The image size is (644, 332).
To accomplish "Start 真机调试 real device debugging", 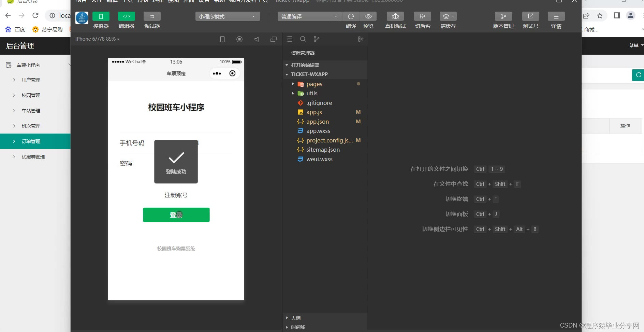I will (x=395, y=16).
